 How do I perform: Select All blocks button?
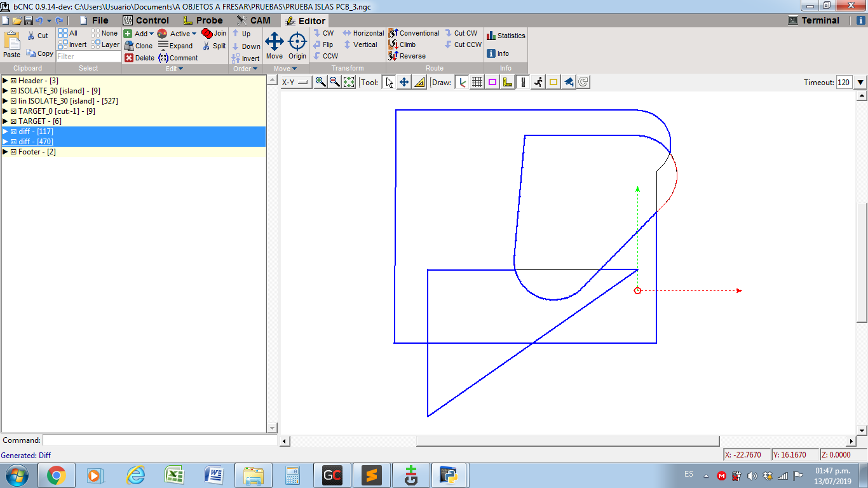[x=68, y=33]
